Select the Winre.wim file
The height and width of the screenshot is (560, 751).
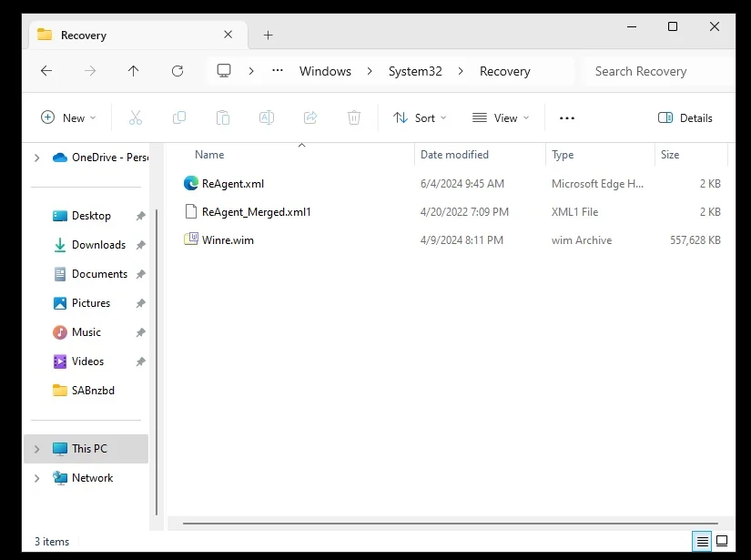(228, 240)
